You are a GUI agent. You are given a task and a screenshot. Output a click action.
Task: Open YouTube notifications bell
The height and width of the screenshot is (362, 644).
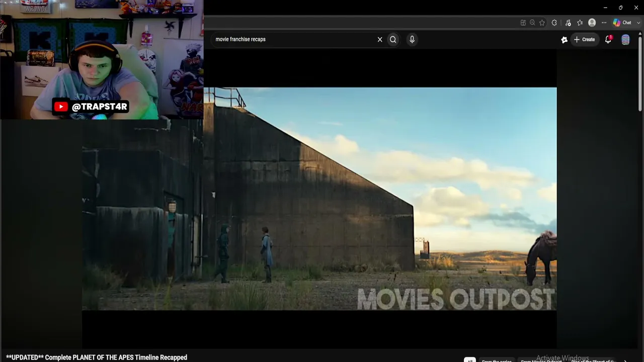608,39
